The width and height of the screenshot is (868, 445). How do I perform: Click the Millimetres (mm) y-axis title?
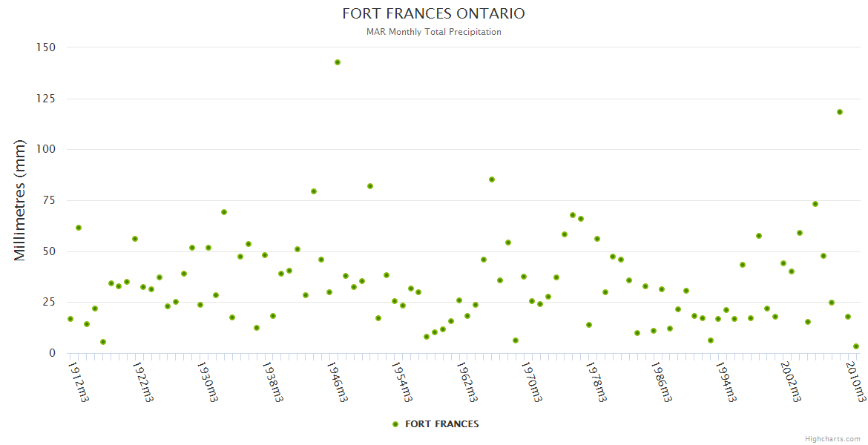pyautogui.click(x=20, y=200)
